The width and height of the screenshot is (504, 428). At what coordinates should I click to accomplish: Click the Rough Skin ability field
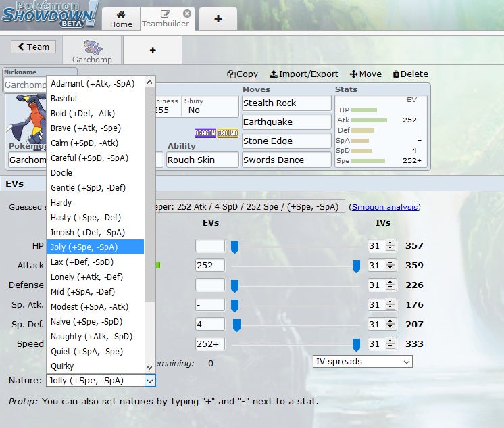[x=203, y=160]
